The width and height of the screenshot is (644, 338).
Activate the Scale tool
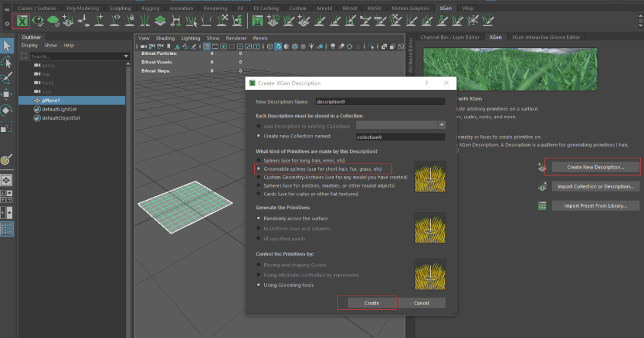click(x=7, y=127)
